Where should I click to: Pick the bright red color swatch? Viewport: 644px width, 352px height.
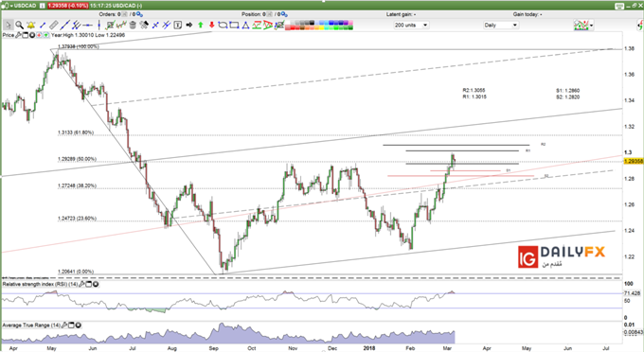[293, 27]
